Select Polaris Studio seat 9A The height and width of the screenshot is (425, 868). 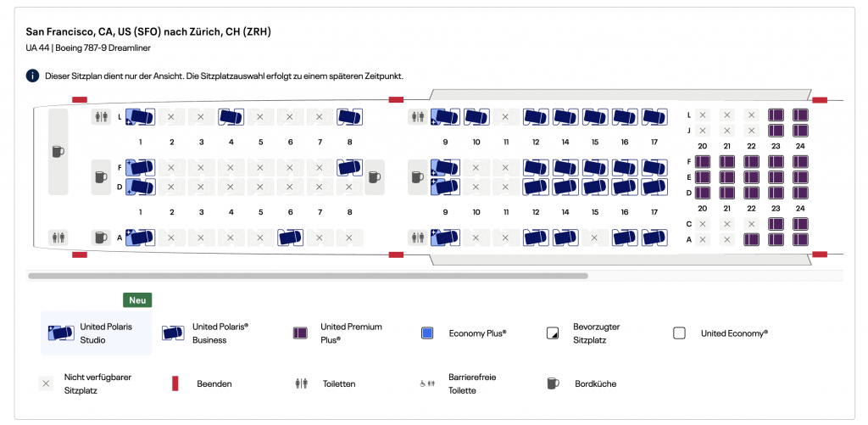click(446, 238)
